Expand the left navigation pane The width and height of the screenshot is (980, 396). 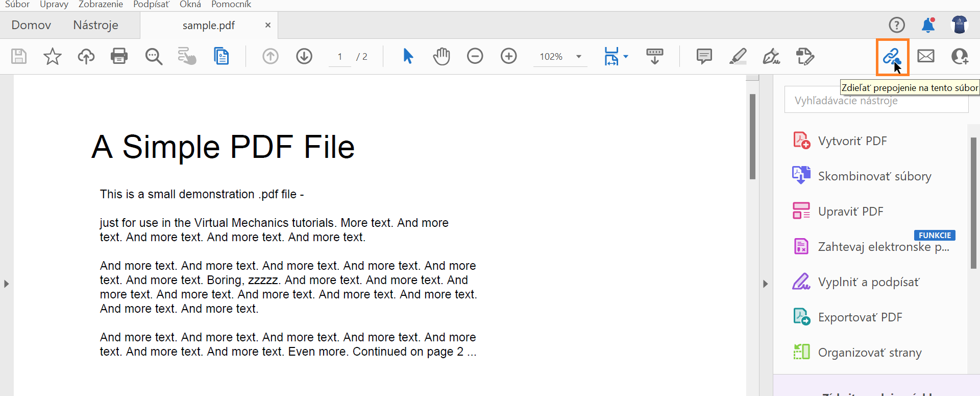pyautogui.click(x=6, y=284)
